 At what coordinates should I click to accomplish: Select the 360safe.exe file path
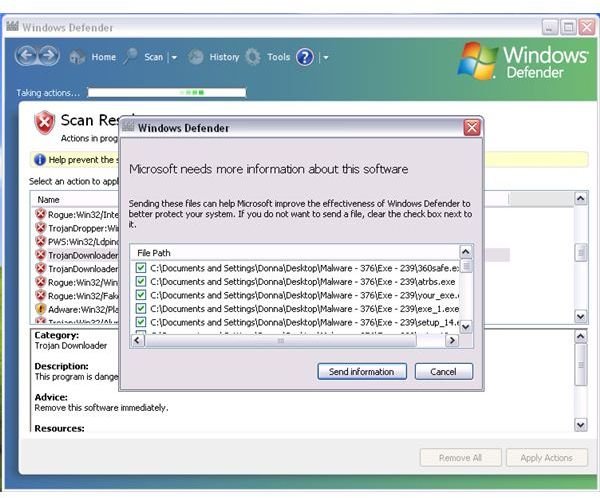(x=305, y=268)
